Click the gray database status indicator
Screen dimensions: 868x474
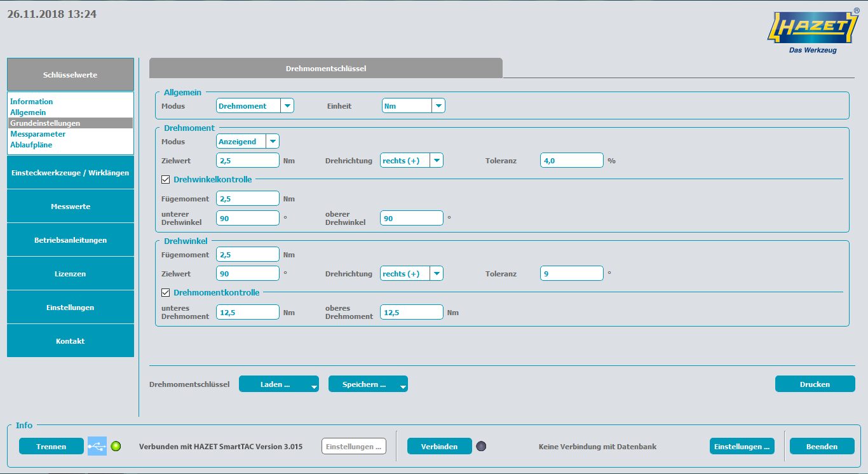click(x=481, y=446)
